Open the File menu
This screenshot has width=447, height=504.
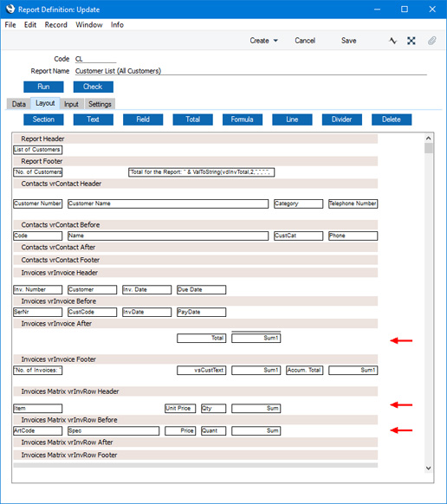coord(10,25)
